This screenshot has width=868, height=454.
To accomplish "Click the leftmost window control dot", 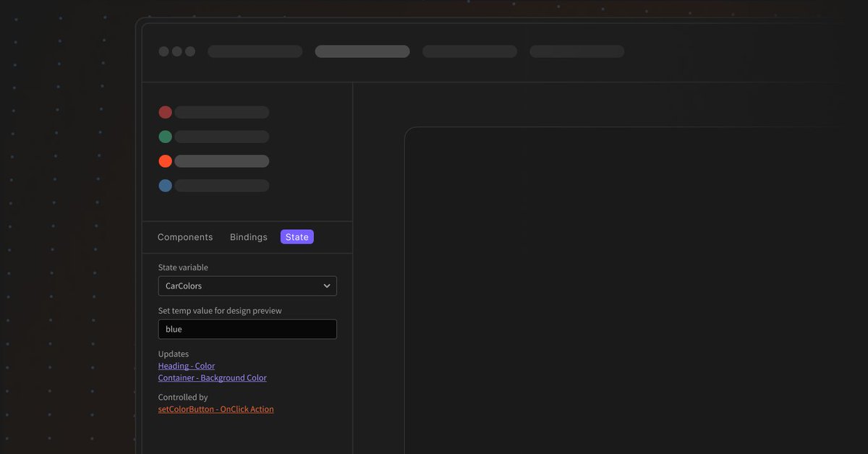I will [x=162, y=51].
